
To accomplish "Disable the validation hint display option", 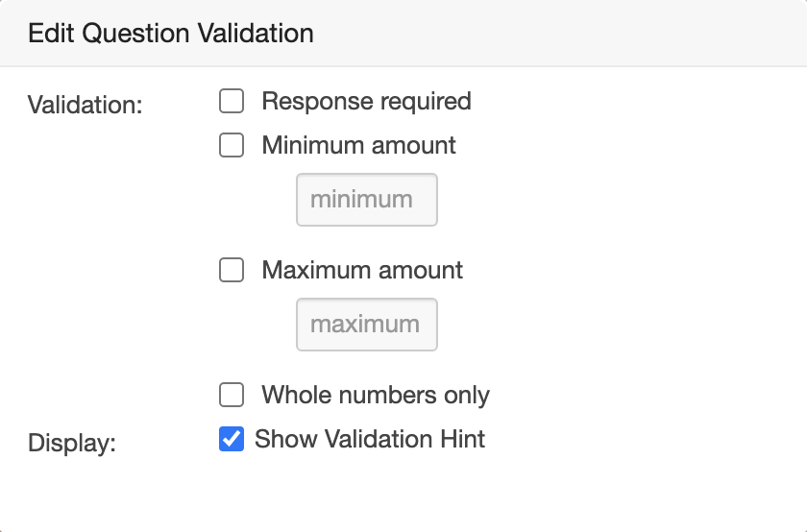I will coord(232,440).
